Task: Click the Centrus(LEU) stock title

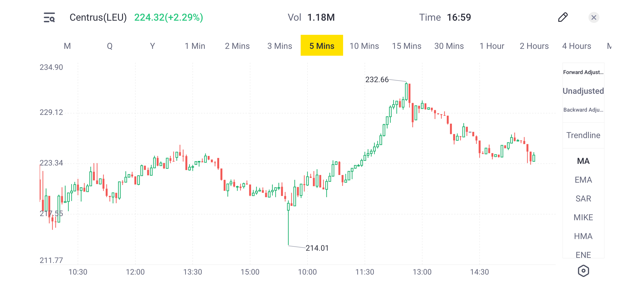Action: click(x=98, y=17)
